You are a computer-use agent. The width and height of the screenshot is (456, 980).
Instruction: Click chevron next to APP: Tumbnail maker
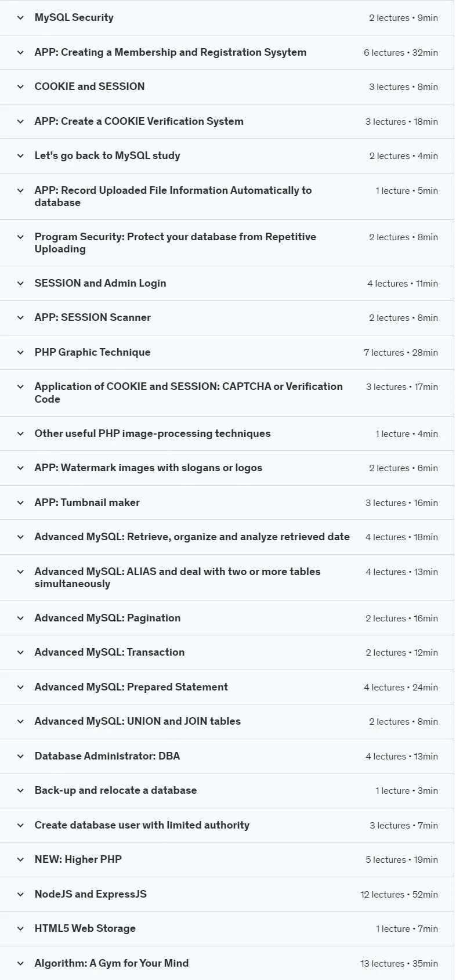[x=20, y=503]
